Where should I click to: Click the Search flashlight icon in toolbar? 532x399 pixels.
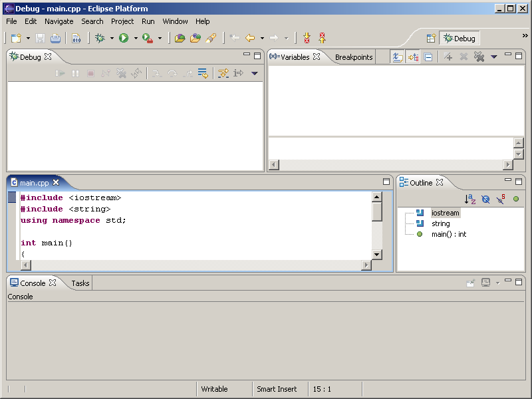tap(211, 39)
